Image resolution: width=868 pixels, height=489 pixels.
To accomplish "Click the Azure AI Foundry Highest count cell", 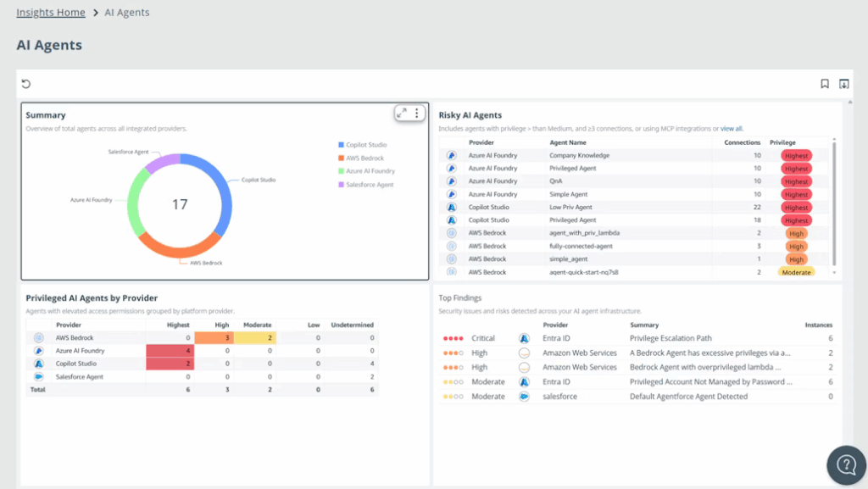I will (x=170, y=351).
